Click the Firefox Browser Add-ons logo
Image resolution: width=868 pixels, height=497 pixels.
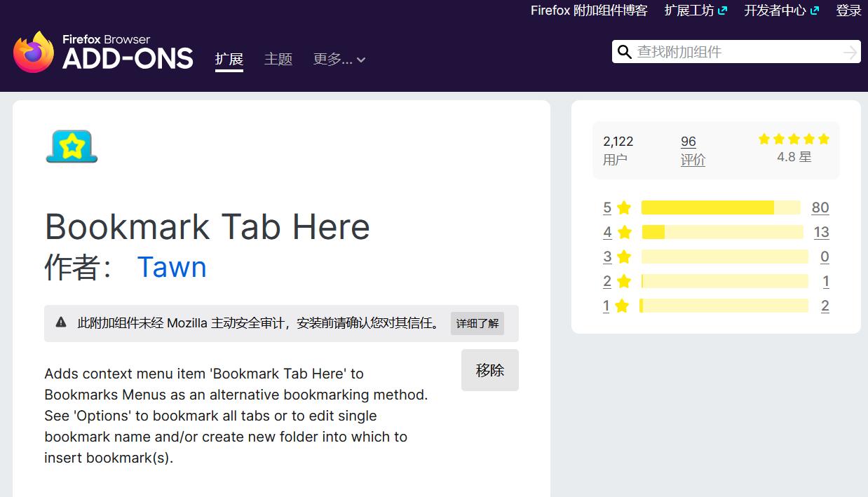click(103, 52)
